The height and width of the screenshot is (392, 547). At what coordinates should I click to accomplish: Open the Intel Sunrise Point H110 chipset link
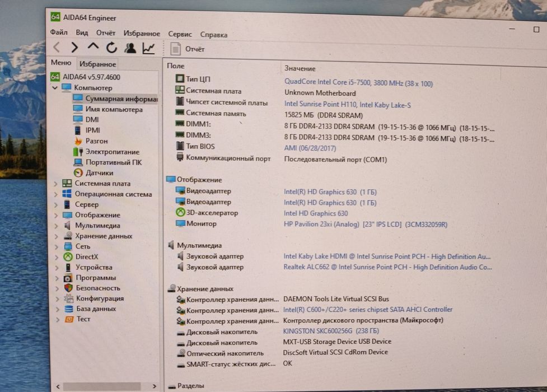pos(347,104)
